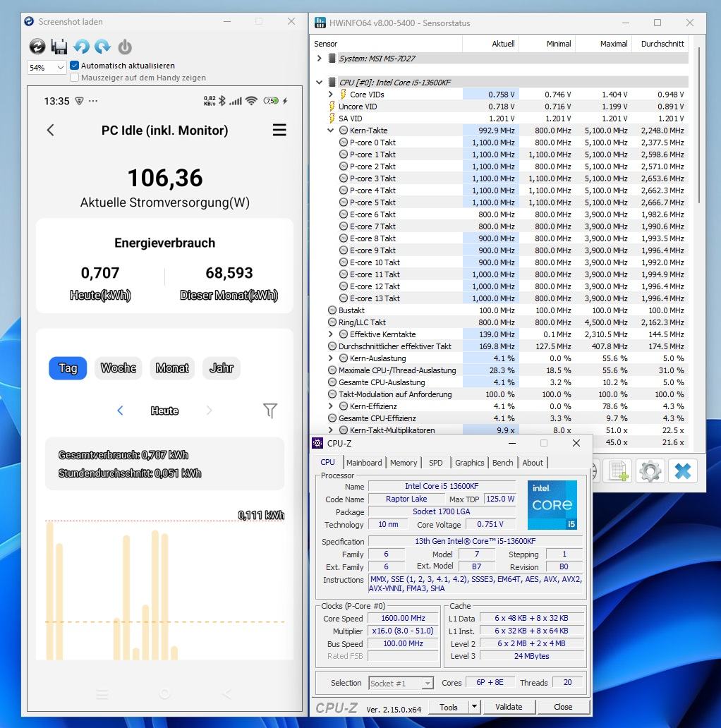Click the Tools button in CPU-Z
Viewport: 721px width, 728px height.
(449, 707)
